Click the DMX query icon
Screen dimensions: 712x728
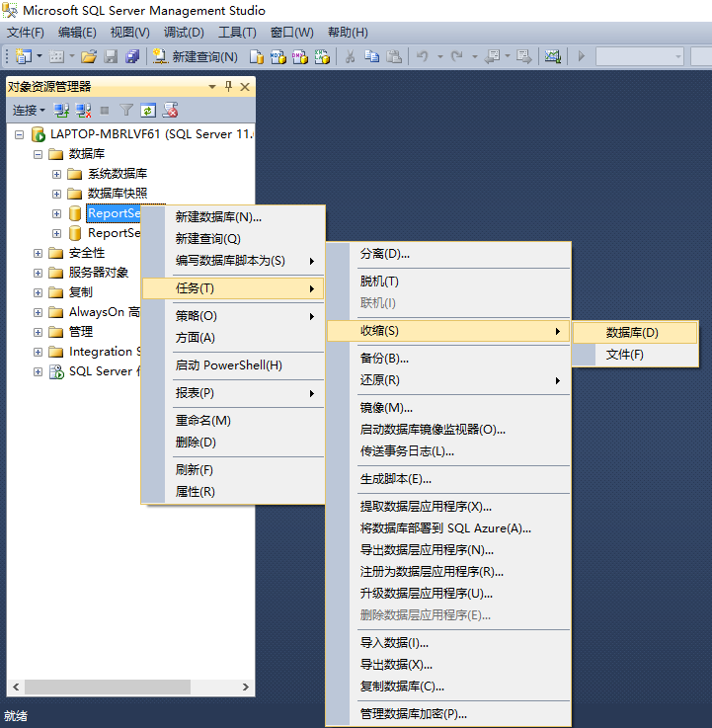[x=300, y=56]
